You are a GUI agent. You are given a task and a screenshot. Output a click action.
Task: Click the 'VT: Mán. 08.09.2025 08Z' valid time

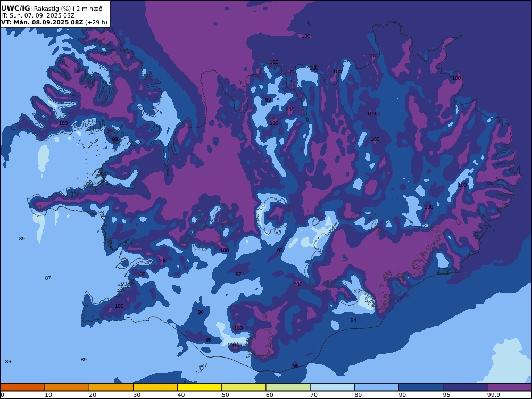point(41,22)
